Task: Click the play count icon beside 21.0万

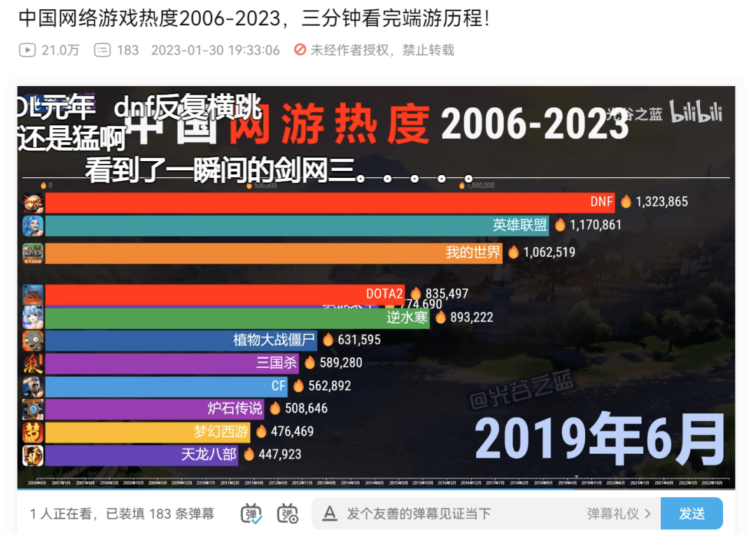Action: (27, 50)
